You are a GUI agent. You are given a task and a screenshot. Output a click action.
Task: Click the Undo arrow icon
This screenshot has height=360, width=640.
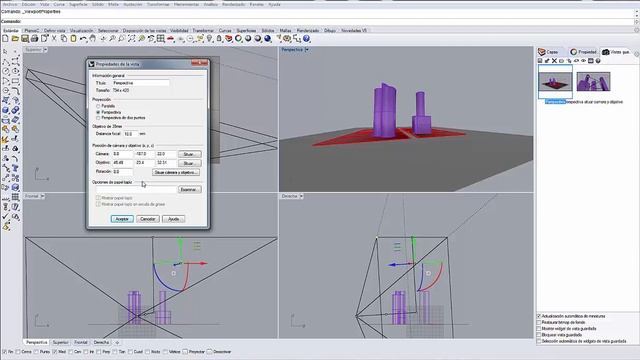coord(83,39)
